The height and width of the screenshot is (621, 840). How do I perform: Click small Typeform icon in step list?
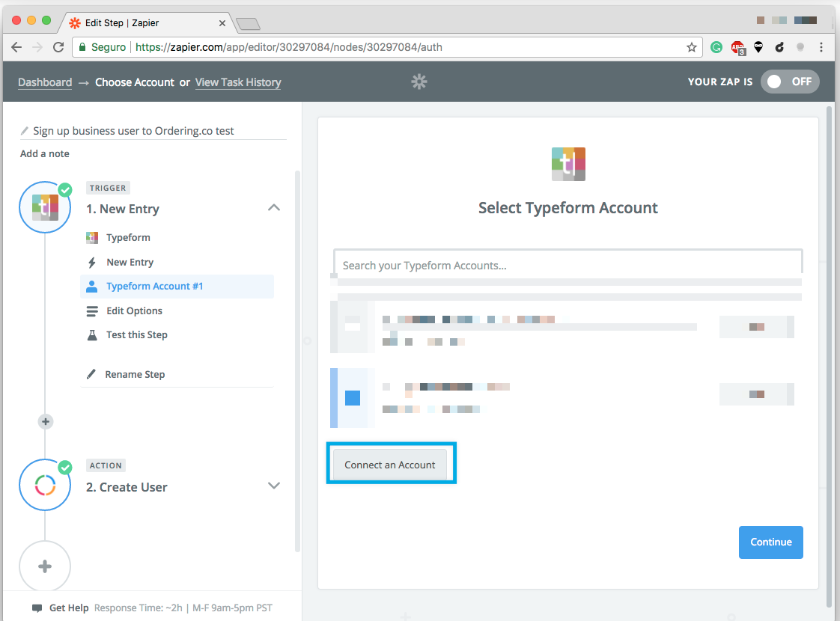pyautogui.click(x=92, y=237)
